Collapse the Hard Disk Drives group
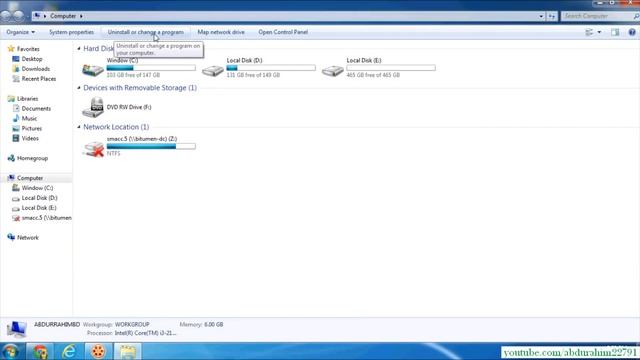 click(79, 49)
